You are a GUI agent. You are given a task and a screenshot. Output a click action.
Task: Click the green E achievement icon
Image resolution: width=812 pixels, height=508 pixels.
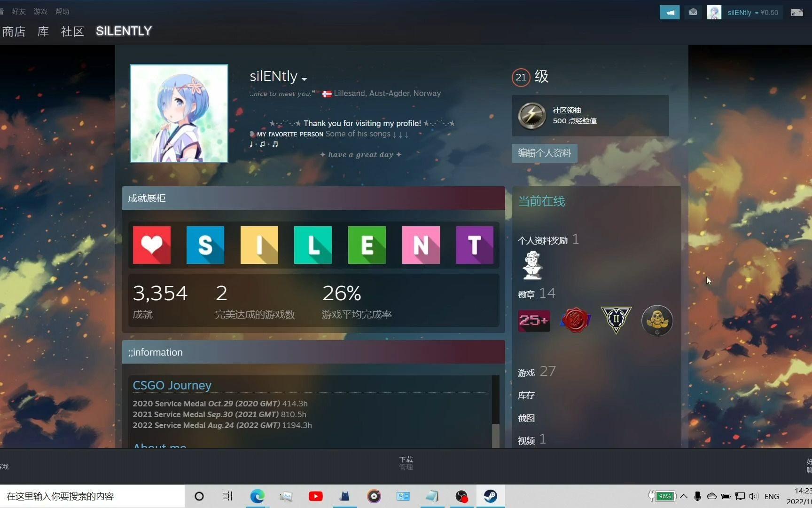(x=367, y=245)
